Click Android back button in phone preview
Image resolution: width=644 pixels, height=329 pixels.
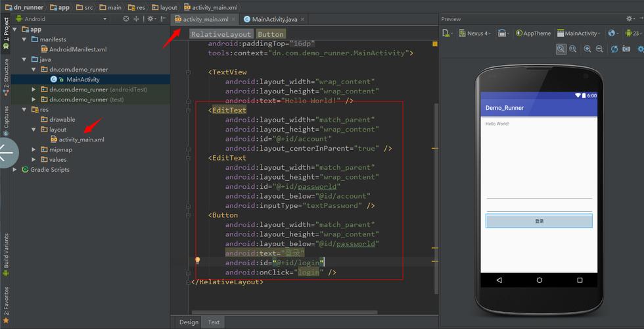point(499,280)
